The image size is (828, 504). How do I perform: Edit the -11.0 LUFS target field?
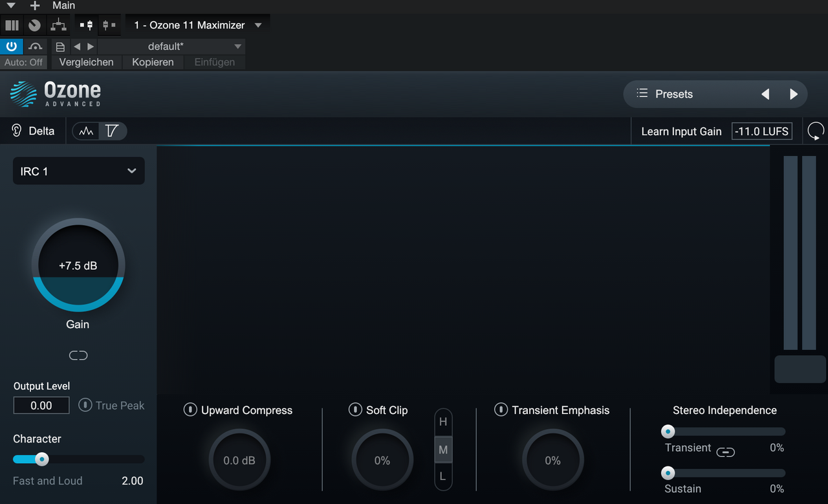coord(762,131)
